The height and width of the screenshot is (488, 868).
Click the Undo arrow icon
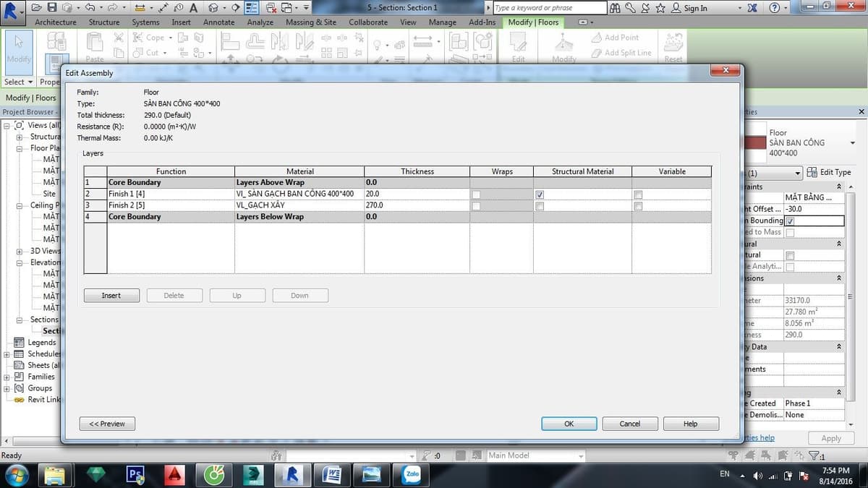(90, 7)
